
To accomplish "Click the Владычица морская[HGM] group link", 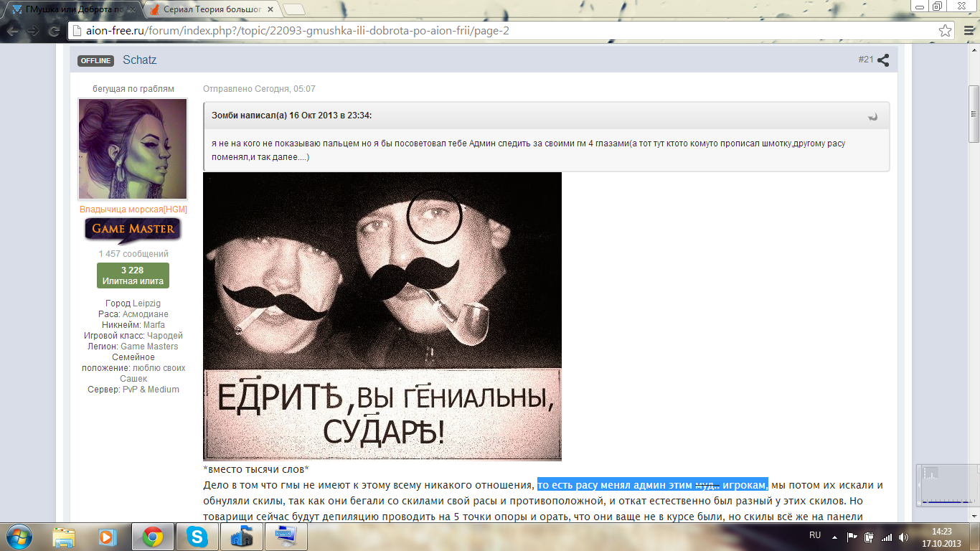I will (x=133, y=209).
